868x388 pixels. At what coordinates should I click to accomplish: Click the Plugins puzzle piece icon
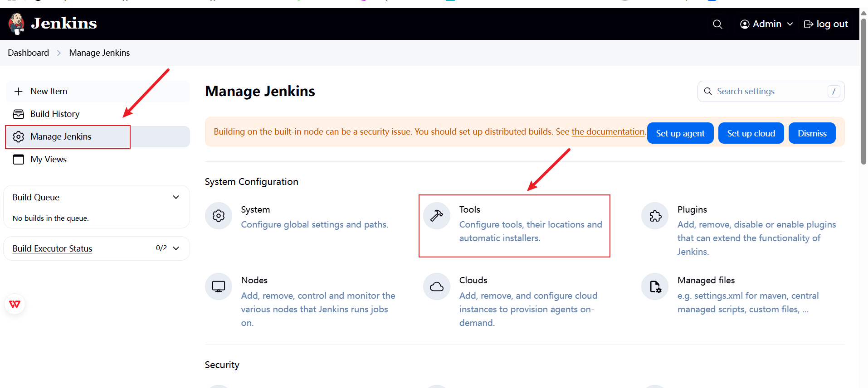(x=655, y=216)
